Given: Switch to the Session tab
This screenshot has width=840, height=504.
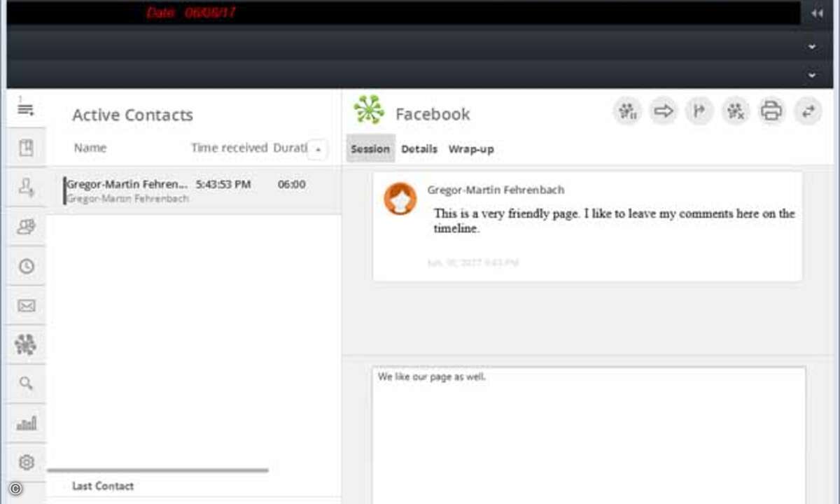Looking at the screenshot, I should [370, 149].
